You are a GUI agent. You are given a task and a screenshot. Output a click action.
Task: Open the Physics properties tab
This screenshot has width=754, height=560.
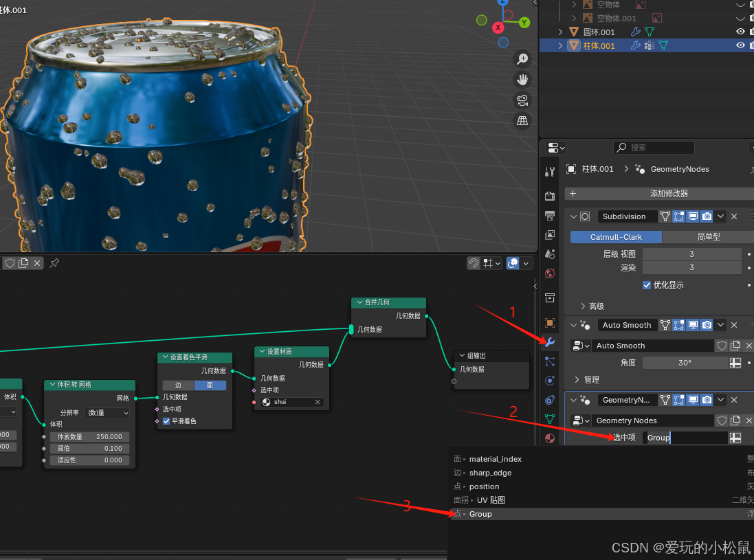550,380
